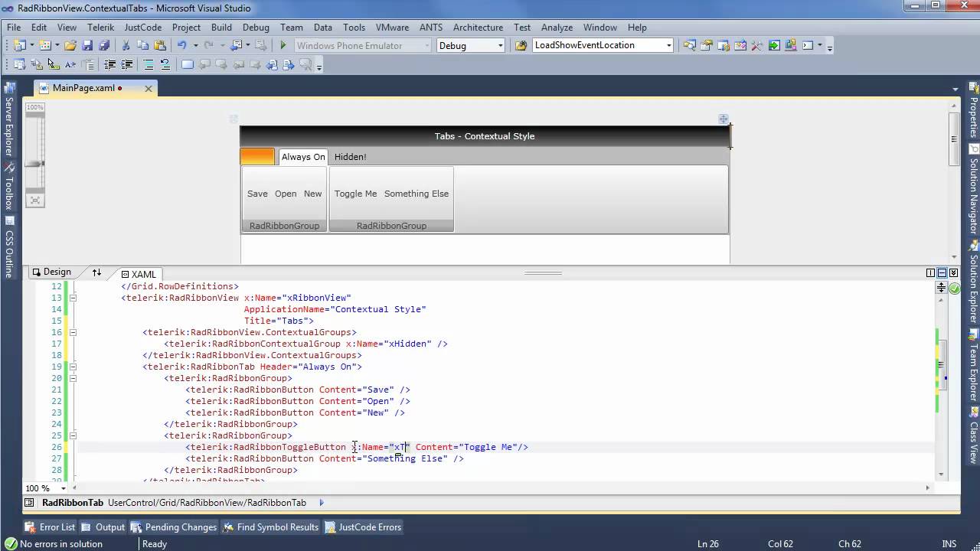Open Find Symbol Results panel
Image resolution: width=980 pixels, height=551 pixels.
(x=270, y=527)
